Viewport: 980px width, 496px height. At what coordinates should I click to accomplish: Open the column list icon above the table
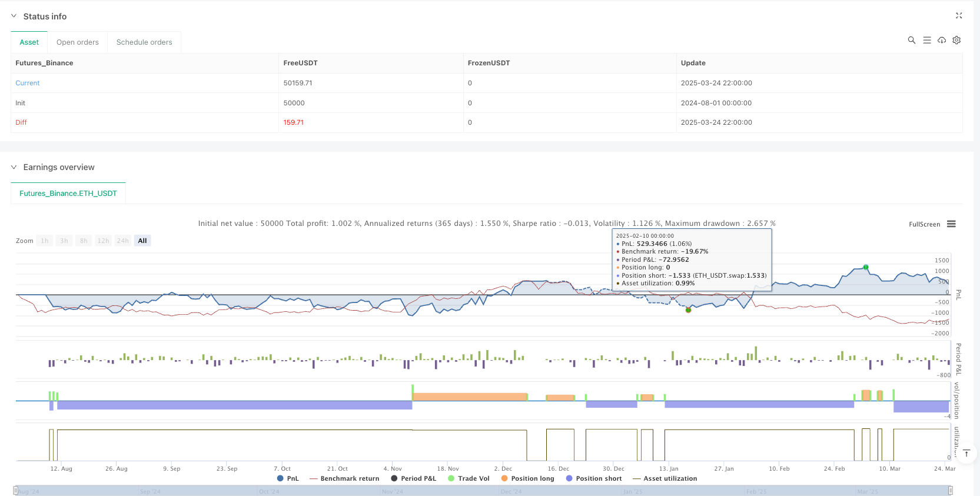pyautogui.click(x=927, y=40)
